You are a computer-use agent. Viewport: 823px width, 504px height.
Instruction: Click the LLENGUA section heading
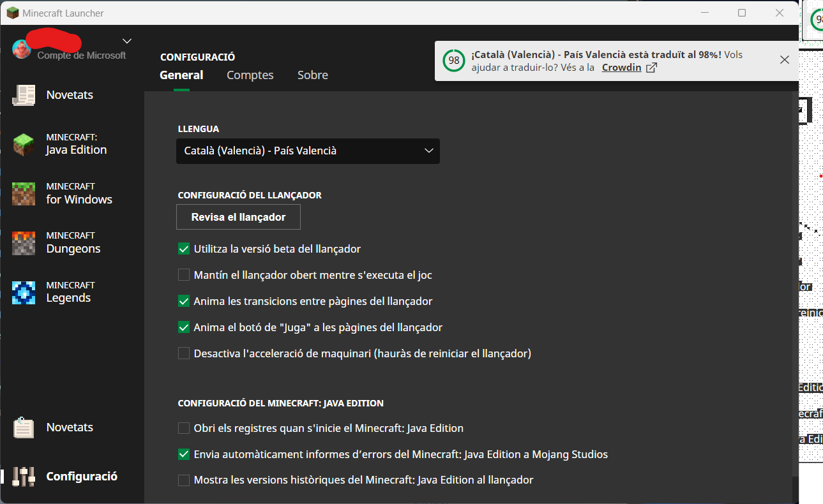click(199, 129)
